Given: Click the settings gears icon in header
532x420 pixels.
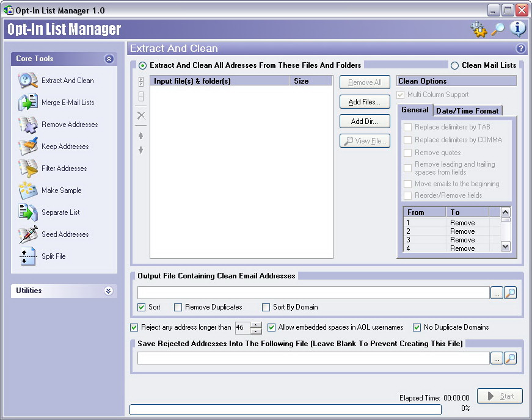Looking at the screenshot, I should 479,29.
